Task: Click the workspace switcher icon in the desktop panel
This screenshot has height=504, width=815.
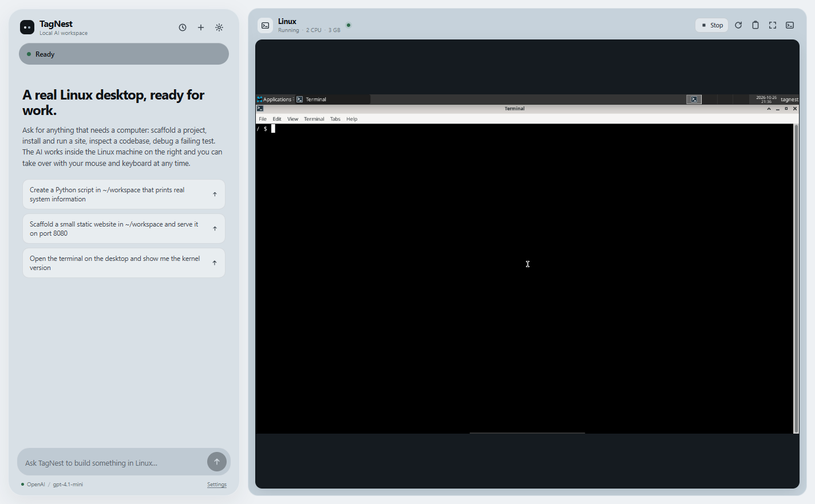Action: coord(694,100)
